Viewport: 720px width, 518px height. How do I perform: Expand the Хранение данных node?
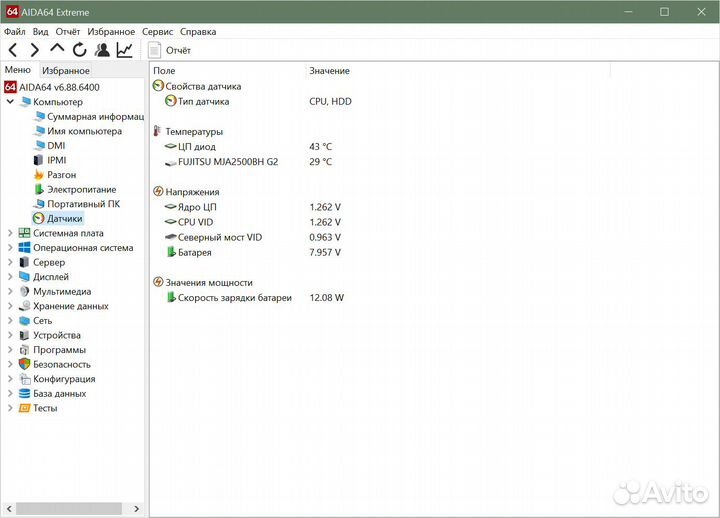pos(10,306)
